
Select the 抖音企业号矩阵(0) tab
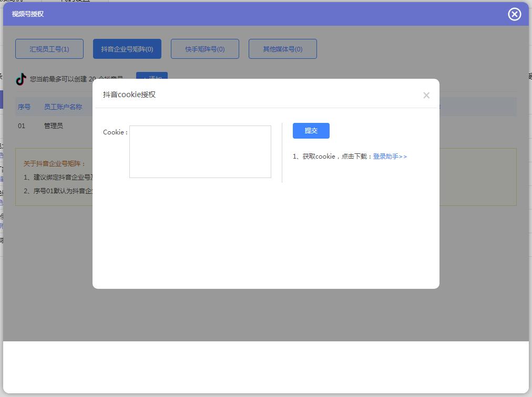[127, 49]
